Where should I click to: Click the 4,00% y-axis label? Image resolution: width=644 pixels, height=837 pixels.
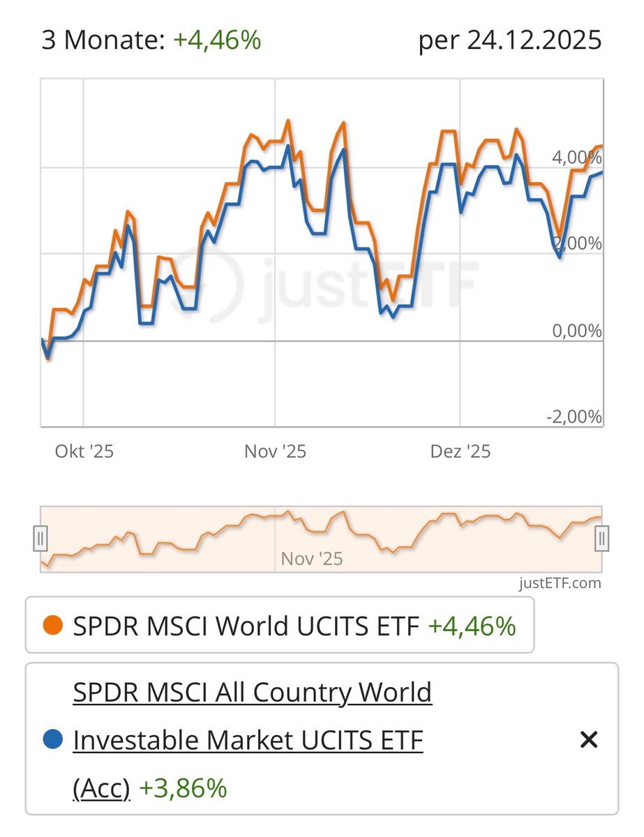tap(576, 157)
